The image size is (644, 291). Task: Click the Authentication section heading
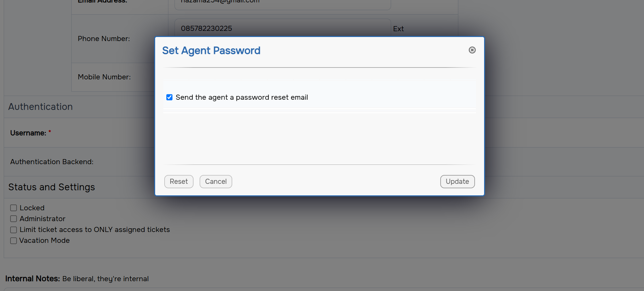(40, 107)
